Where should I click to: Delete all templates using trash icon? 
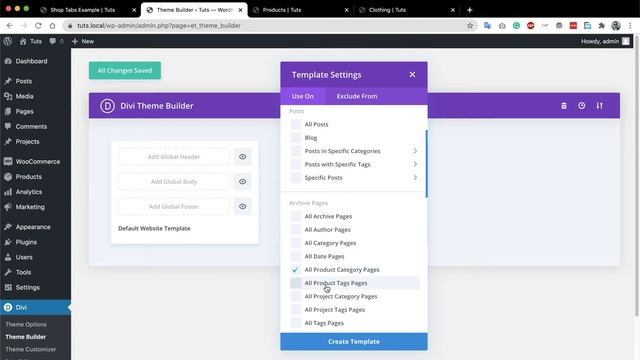[x=564, y=106]
